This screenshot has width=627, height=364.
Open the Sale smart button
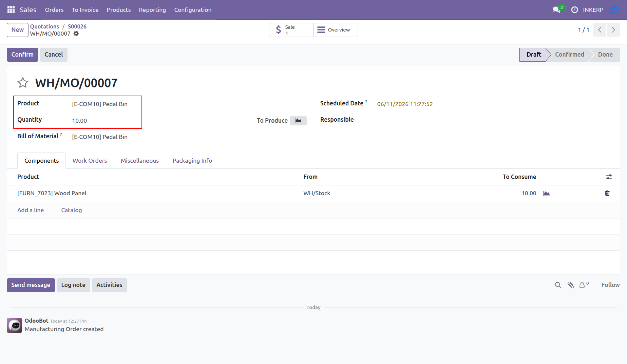click(x=291, y=30)
